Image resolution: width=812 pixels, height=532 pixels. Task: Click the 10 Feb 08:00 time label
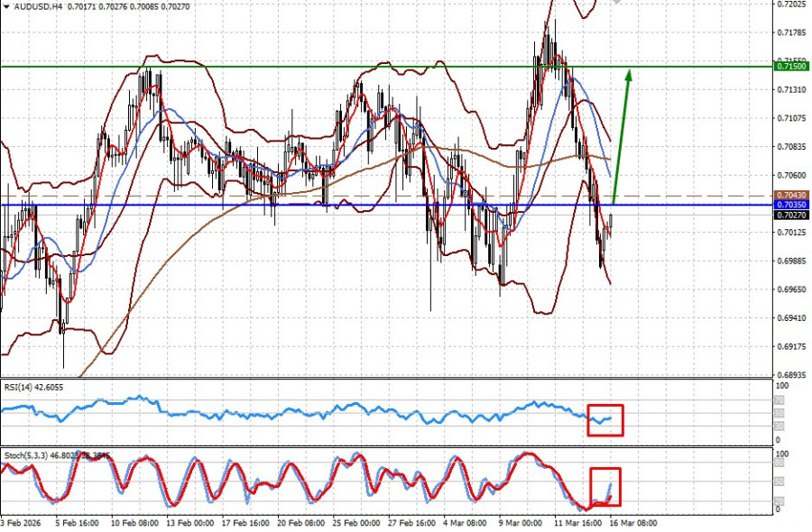coord(134,523)
